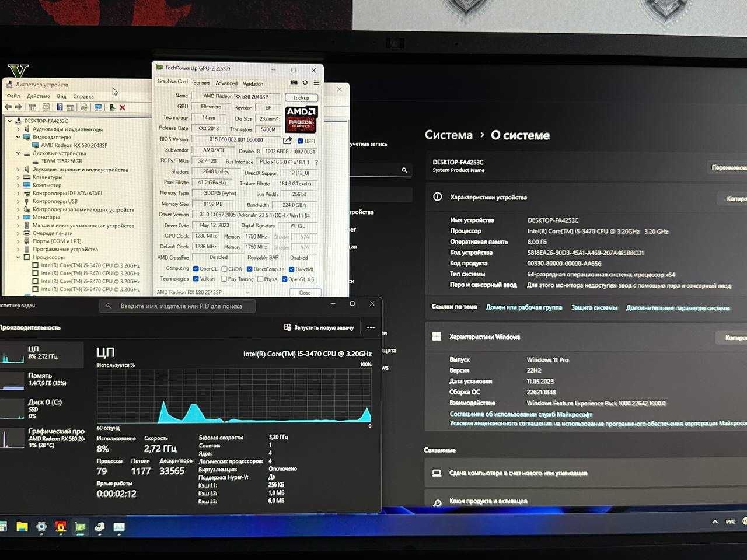The height and width of the screenshot is (560, 747).
Task: Expand the Мониторы node
Action: coord(18,217)
